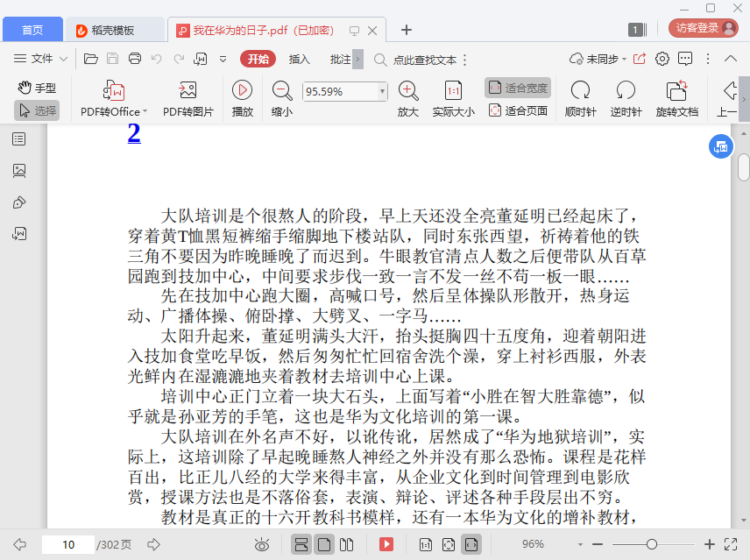Click PDF转Office conversion tool
This screenshot has height=560, width=750.
point(114,98)
